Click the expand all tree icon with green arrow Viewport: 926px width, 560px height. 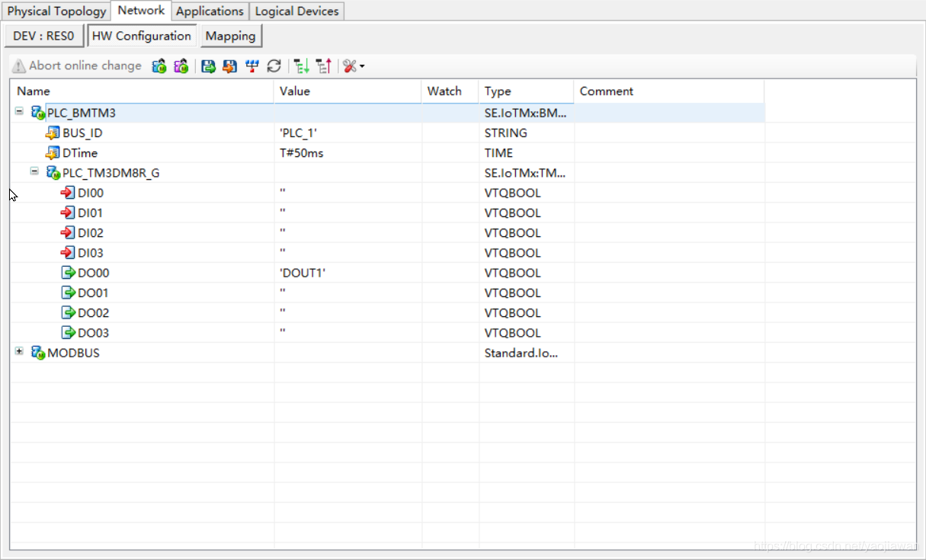(x=302, y=66)
